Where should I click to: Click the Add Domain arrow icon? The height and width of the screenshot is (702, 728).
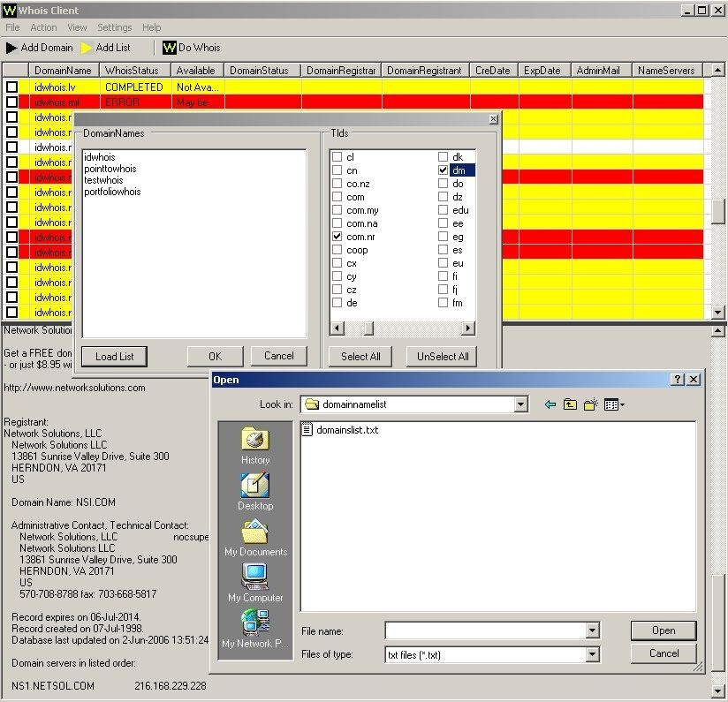(x=11, y=48)
